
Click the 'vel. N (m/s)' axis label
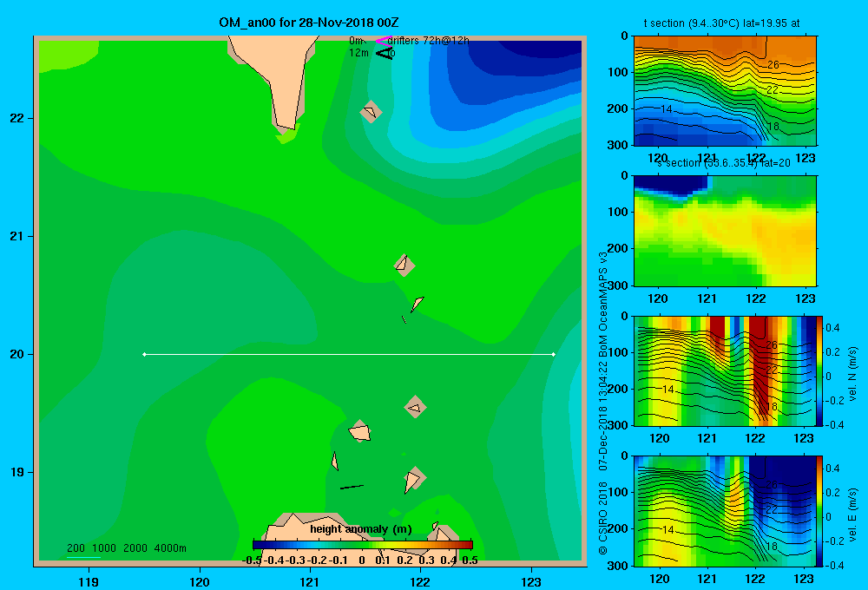(x=852, y=374)
